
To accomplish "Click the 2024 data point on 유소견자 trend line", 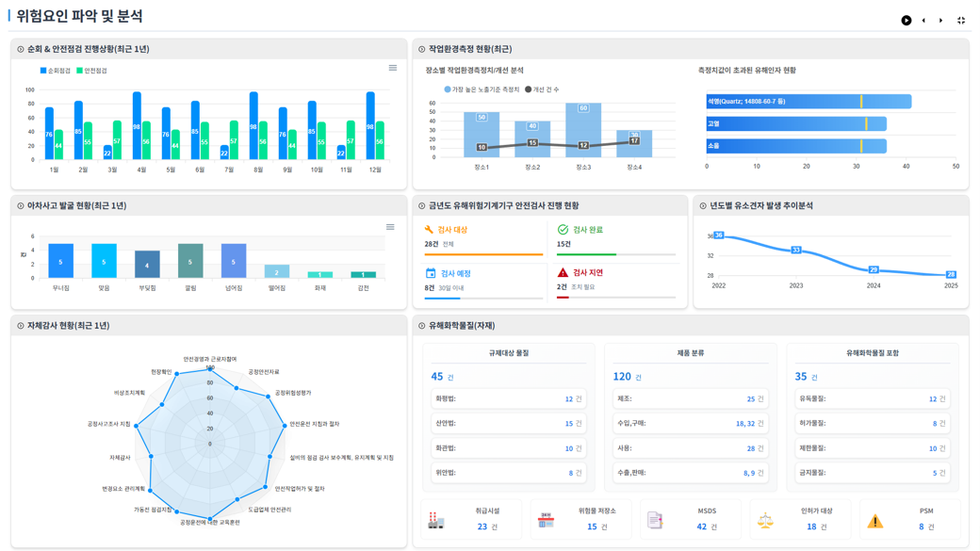I will 874,270.
